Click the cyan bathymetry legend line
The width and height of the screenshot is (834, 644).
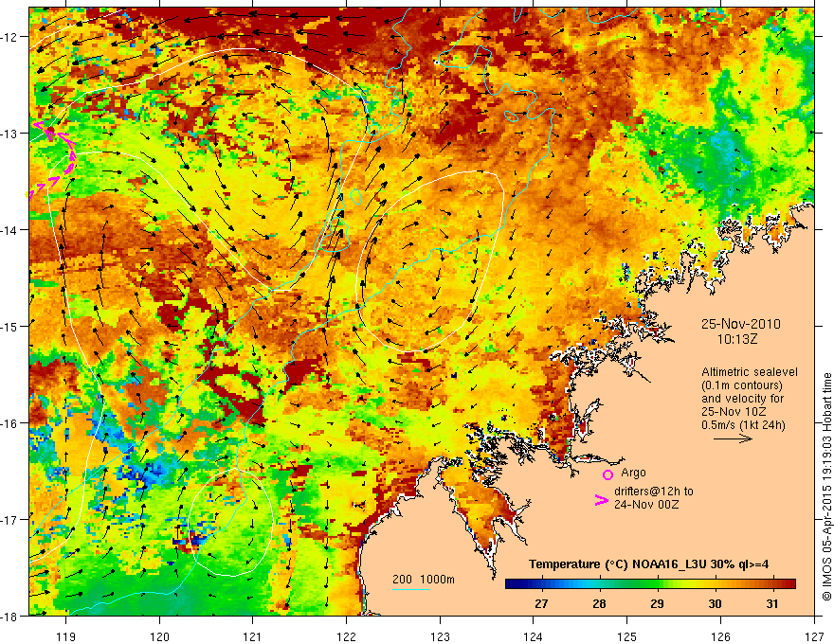411,589
